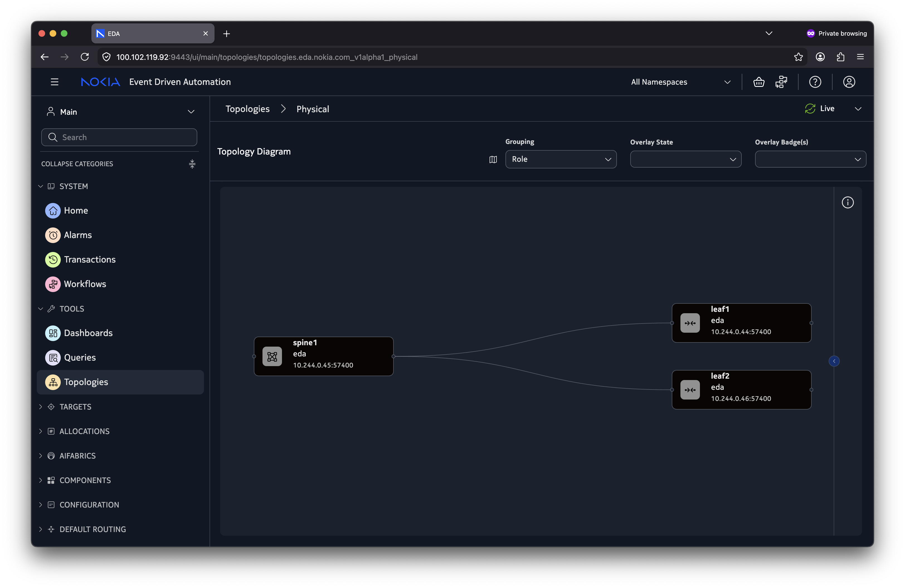Image resolution: width=905 pixels, height=588 pixels.
Task: Open the Grouping Role dropdown
Action: tap(561, 159)
